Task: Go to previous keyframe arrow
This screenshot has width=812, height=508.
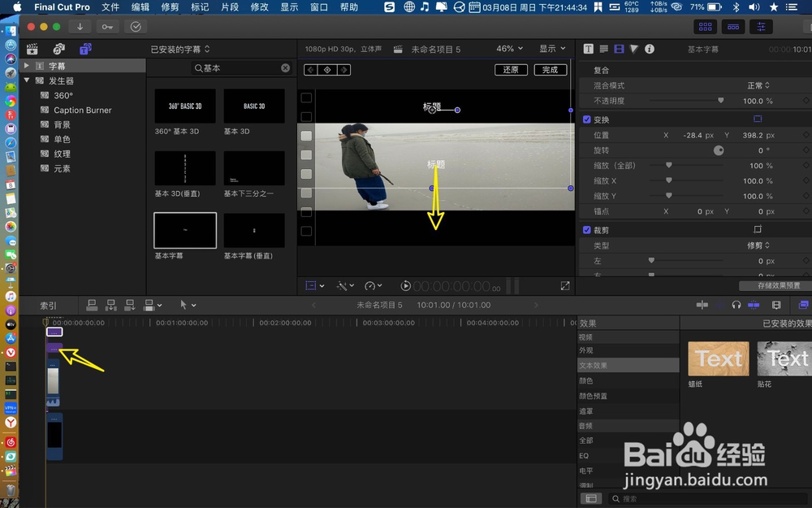Action: tap(311, 69)
